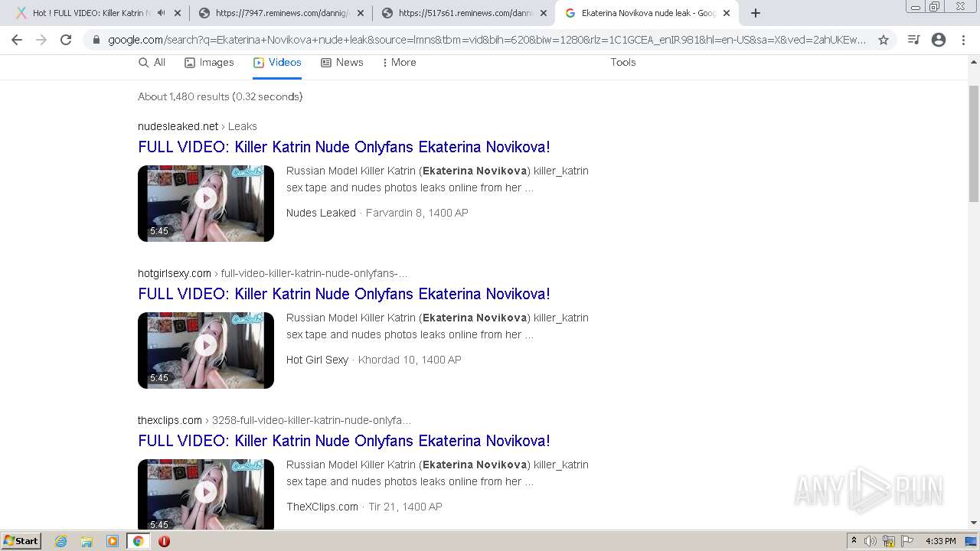Close the 'Hot ! FULL VIDEO' tab
This screenshot has width=980, height=551.
pyautogui.click(x=178, y=13)
